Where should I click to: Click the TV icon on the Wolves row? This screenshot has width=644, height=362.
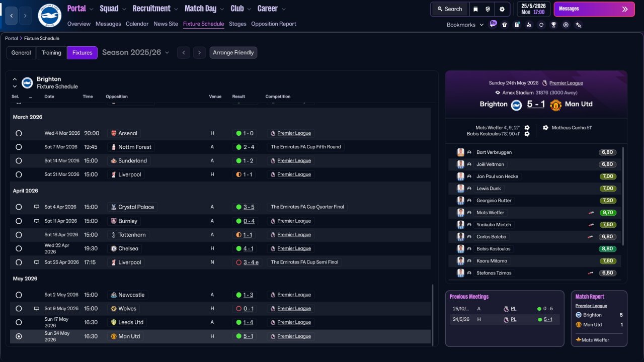pyautogui.click(x=37, y=308)
